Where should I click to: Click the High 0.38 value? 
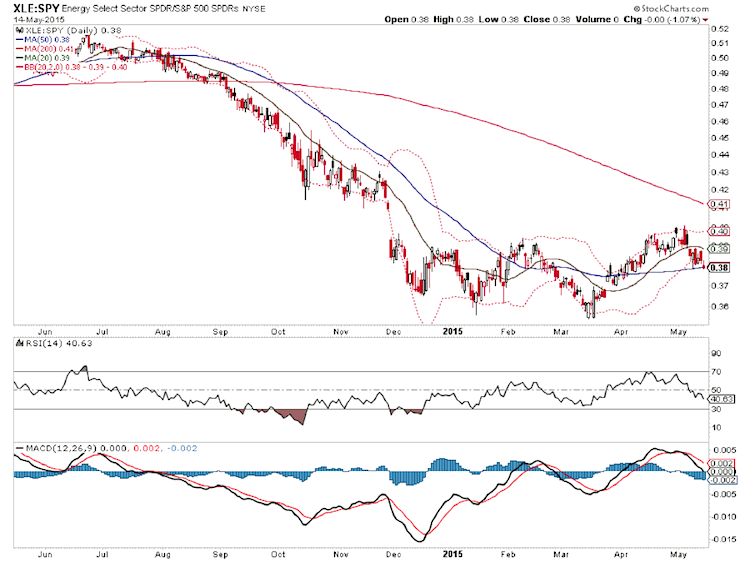click(453, 20)
